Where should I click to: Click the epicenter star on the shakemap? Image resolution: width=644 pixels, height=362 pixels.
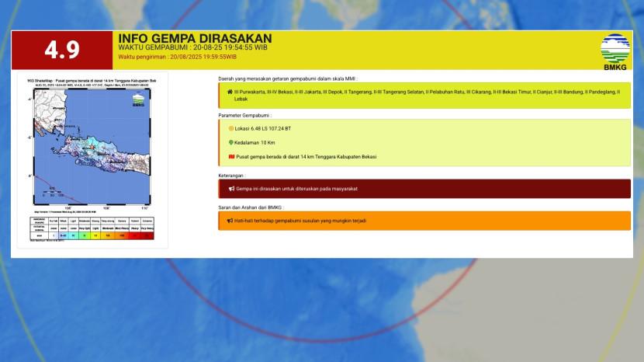tap(91, 145)
